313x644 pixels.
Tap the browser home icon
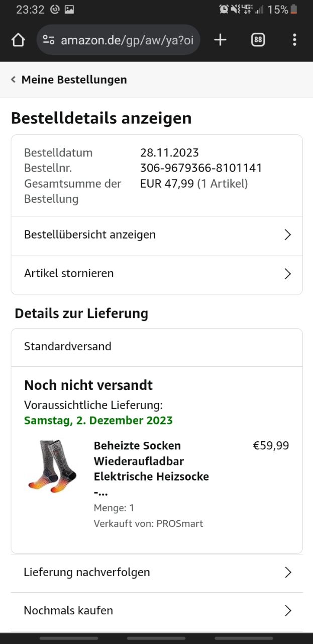click(x=18, y=40)
